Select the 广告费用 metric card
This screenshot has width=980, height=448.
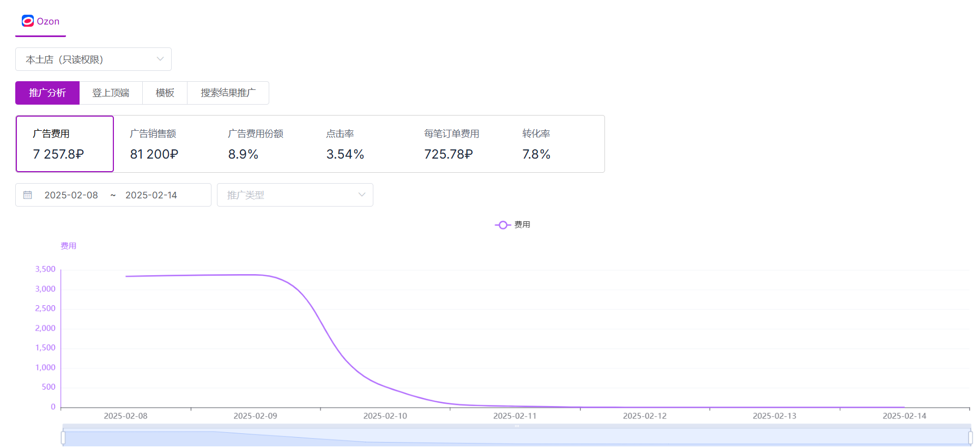pos(65,144)
